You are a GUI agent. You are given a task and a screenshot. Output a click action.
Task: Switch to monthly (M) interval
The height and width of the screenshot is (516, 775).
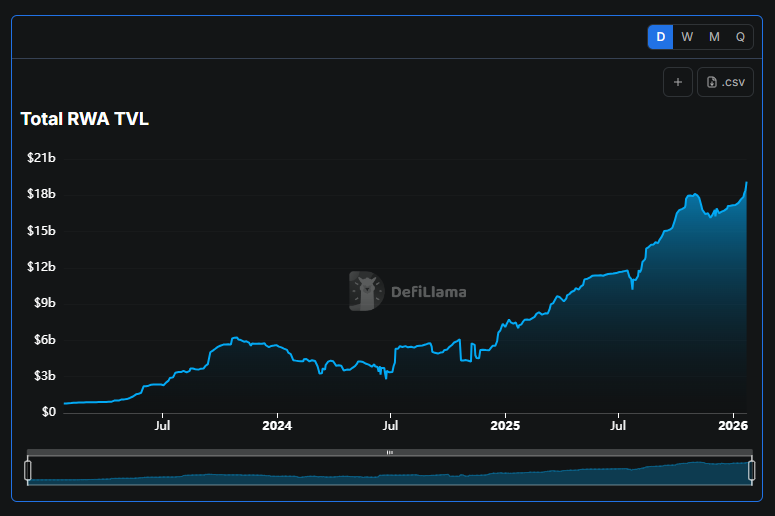714,37
